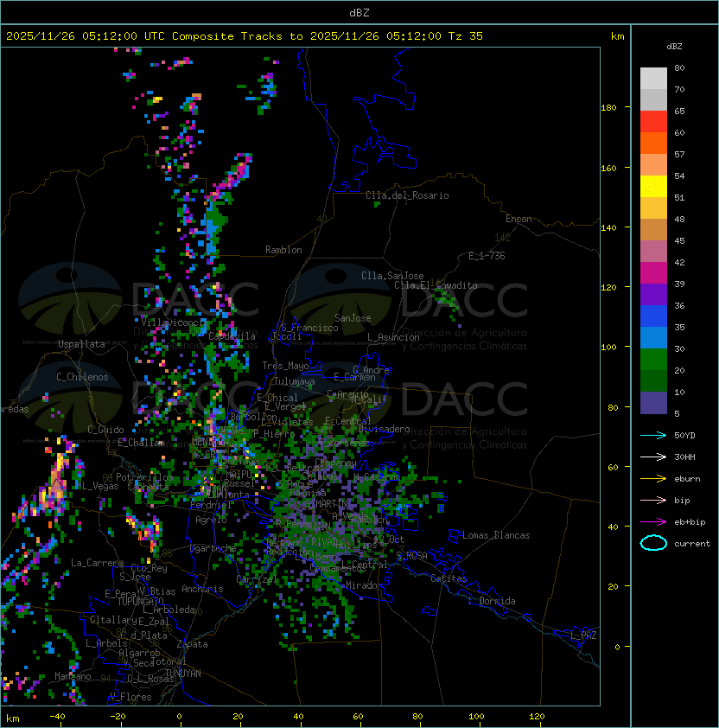
Task: Click the cyan 50YD arrow legend icon
Action: pyautogui.click(x=653, y=435)
